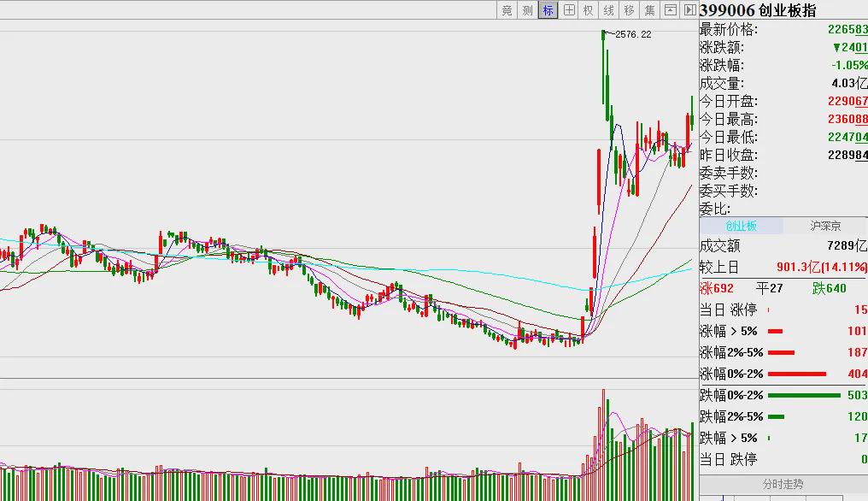Image resolution: width=868 pixels, height=501 pixels.
Task: Click the 集 toolbar button
Action: point(650,10)
